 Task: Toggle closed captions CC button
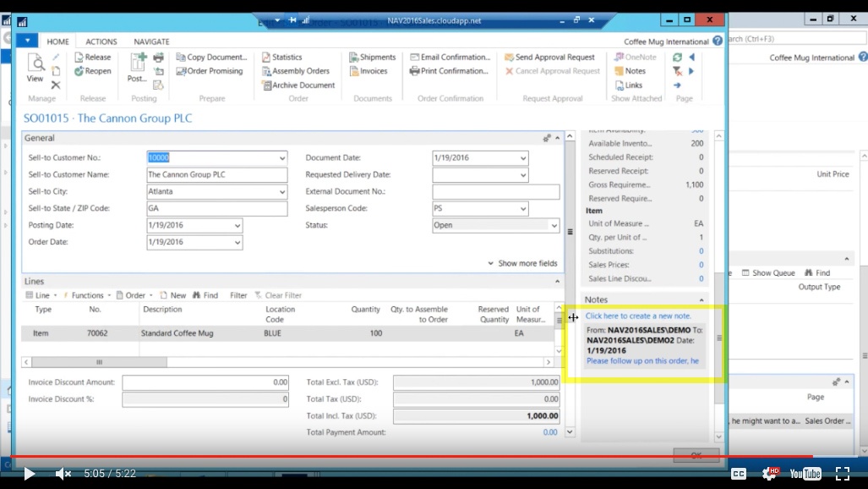[739, 474]
